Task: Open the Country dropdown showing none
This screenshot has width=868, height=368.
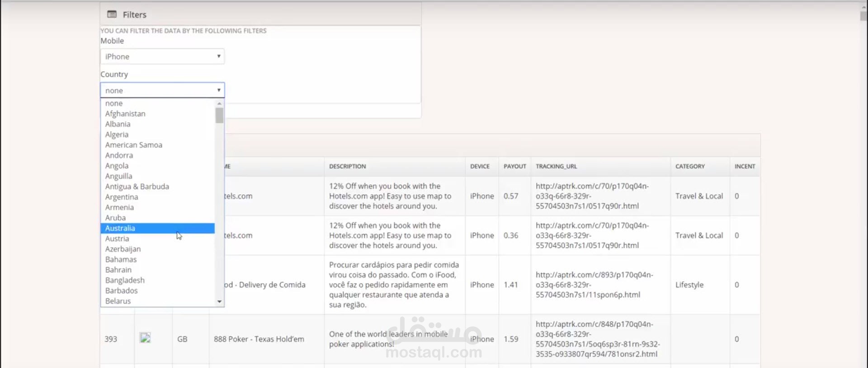Action: click(162, 91)
